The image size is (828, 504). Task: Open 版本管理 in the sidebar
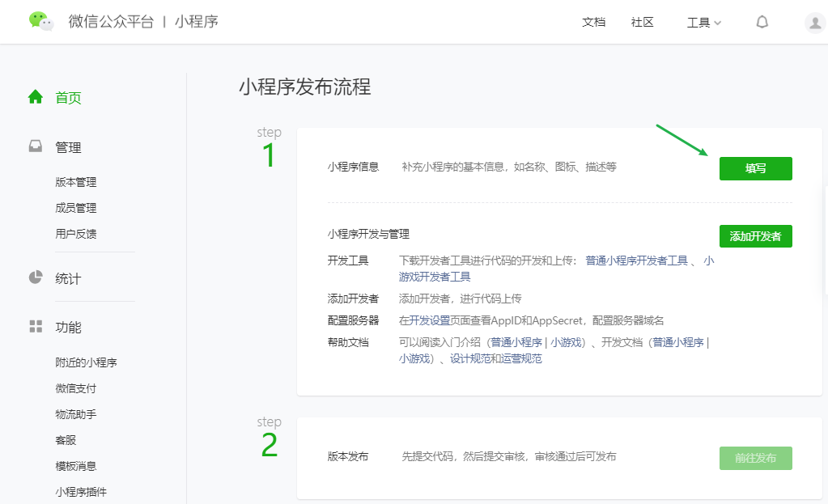point(75,182)
